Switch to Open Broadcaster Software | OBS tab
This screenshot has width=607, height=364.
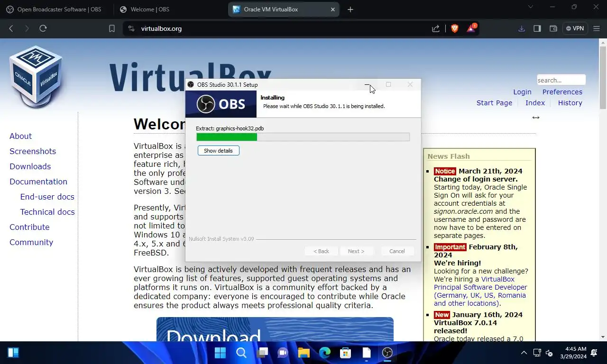pos(54,9)
